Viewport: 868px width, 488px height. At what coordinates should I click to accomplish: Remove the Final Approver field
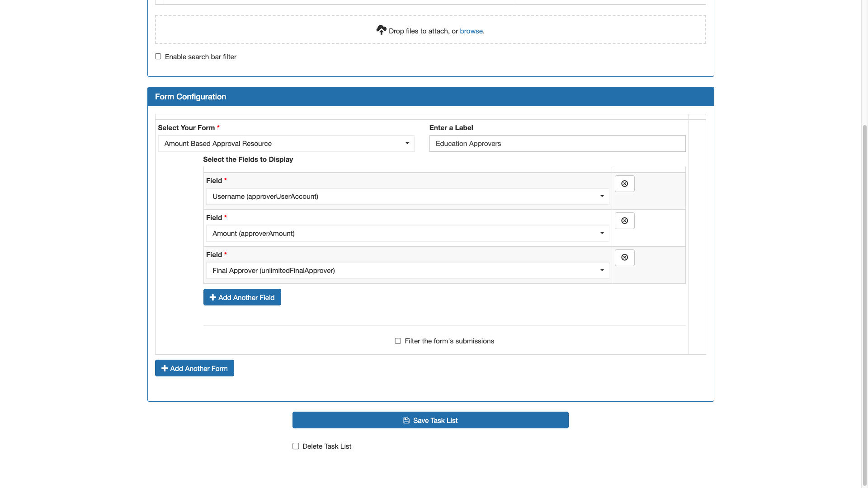(624, 258)
